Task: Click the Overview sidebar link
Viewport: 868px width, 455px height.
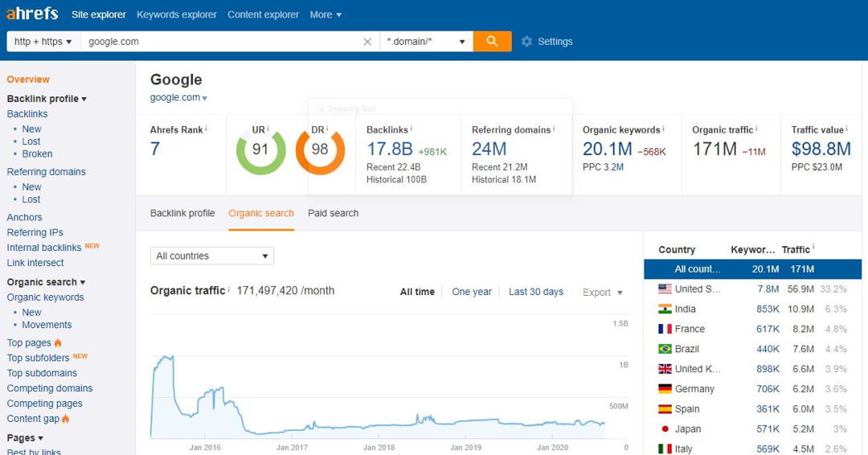Action: [x=28, y=79]
